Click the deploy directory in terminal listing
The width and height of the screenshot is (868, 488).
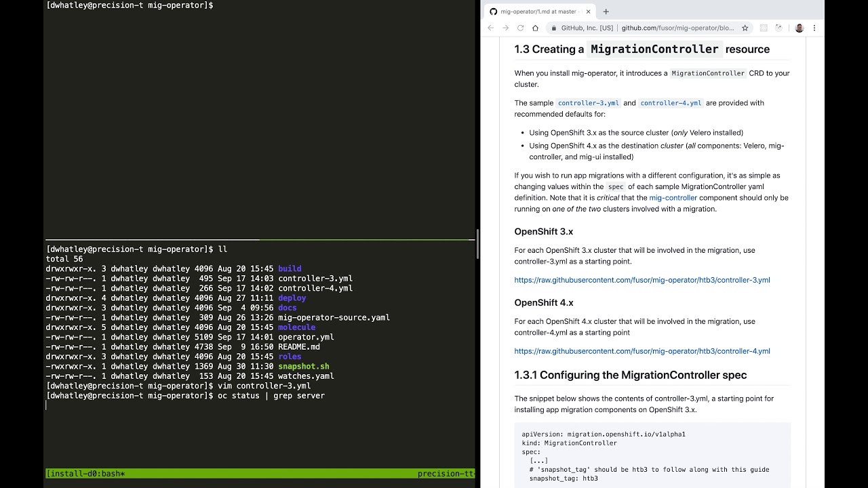click(292, 298)
